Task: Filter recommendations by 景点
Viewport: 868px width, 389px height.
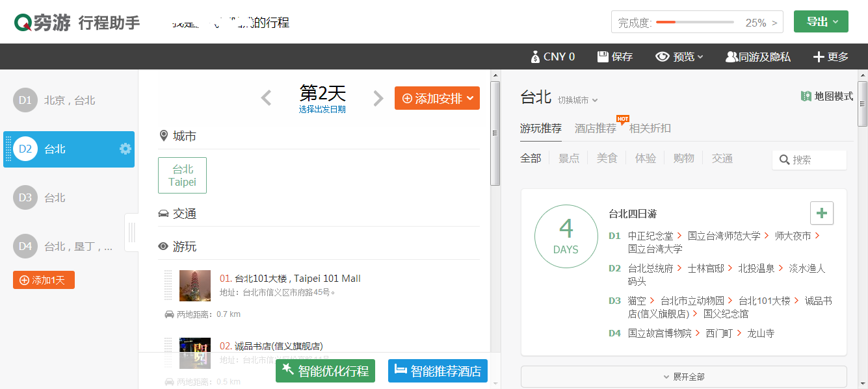Action: (x=569, y=158)
